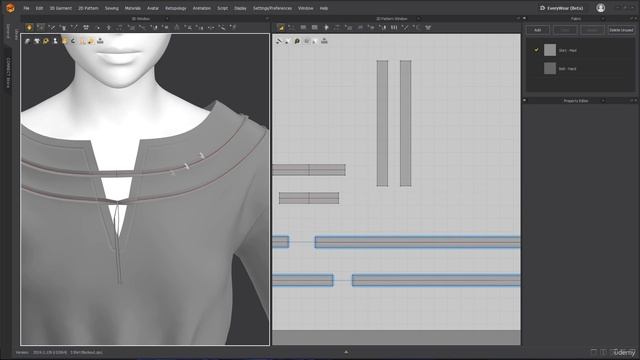Open the 2D Pattern Window title dropdown arrow
This screenshot has width=640, height=360.
418,19
